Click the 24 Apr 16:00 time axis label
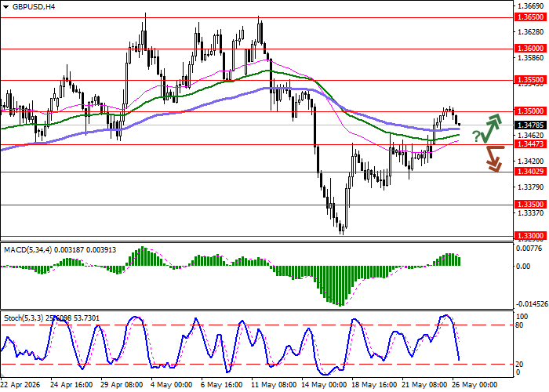This screenshot has height=392, width=549. click(x=71, y=385)
